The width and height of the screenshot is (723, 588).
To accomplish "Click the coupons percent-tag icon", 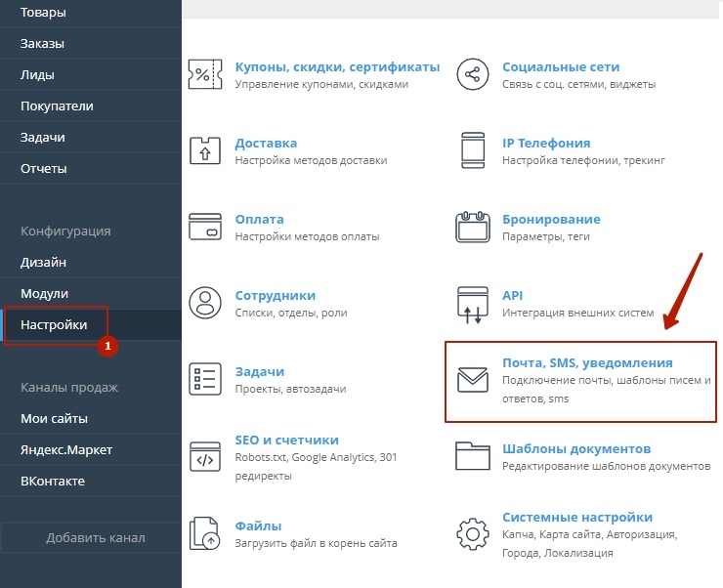I will pos(206,74).
